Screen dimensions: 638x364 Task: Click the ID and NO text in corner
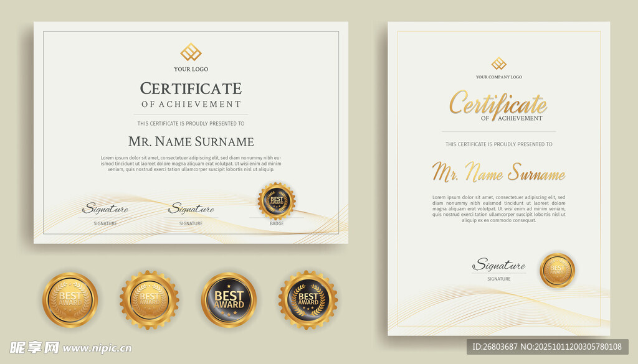[x=547, y=347]
